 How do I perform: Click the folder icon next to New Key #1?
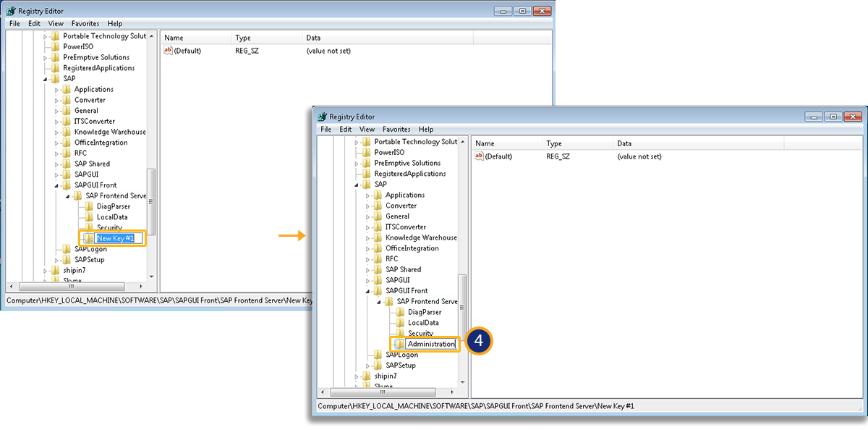point(88,238)
